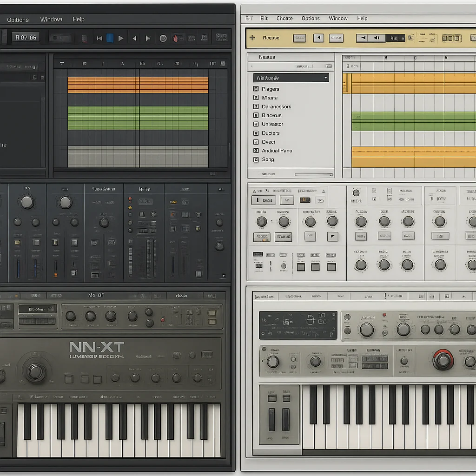Tick the Dvect checkbox
Image resolution: width=476 pixels, height=476 pixels.
click(256, 142)
